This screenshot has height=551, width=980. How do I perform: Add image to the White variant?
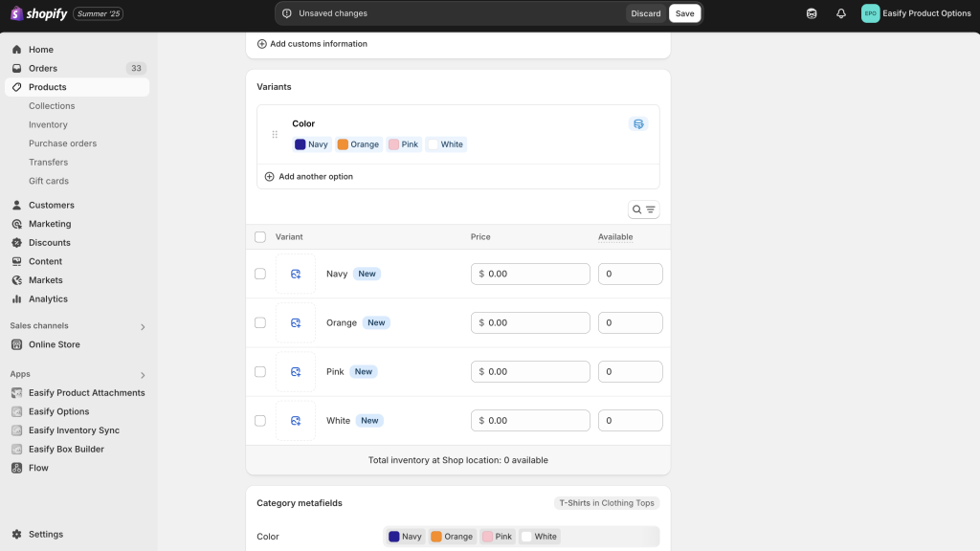(296, 421)
